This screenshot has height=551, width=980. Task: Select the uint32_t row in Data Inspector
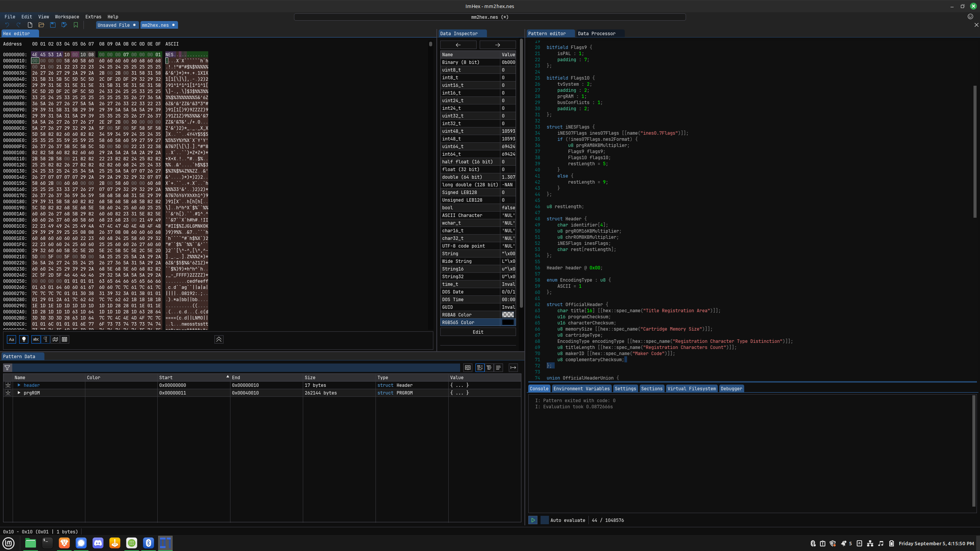pos(478,116)
